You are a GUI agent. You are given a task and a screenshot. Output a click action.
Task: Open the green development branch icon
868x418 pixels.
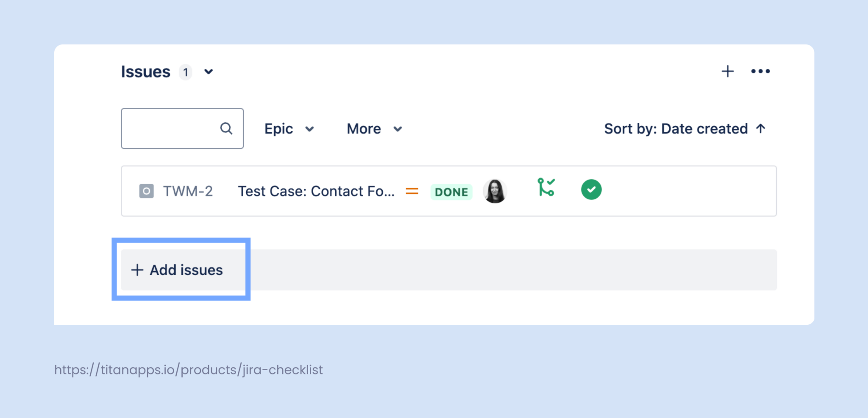(x=546, y=190)
